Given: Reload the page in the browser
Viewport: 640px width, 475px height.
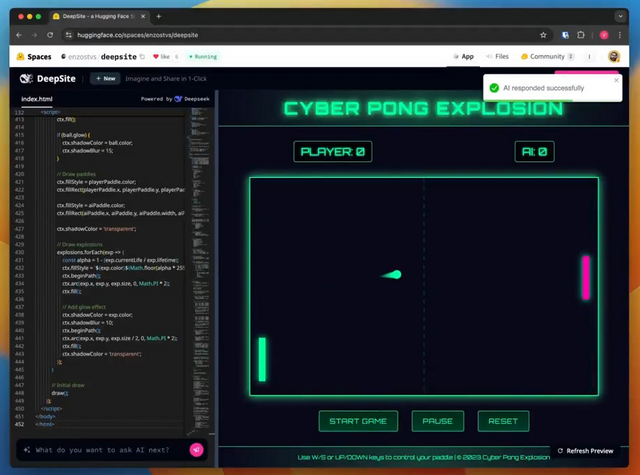Looking at the screenshot, I should 52,35.
